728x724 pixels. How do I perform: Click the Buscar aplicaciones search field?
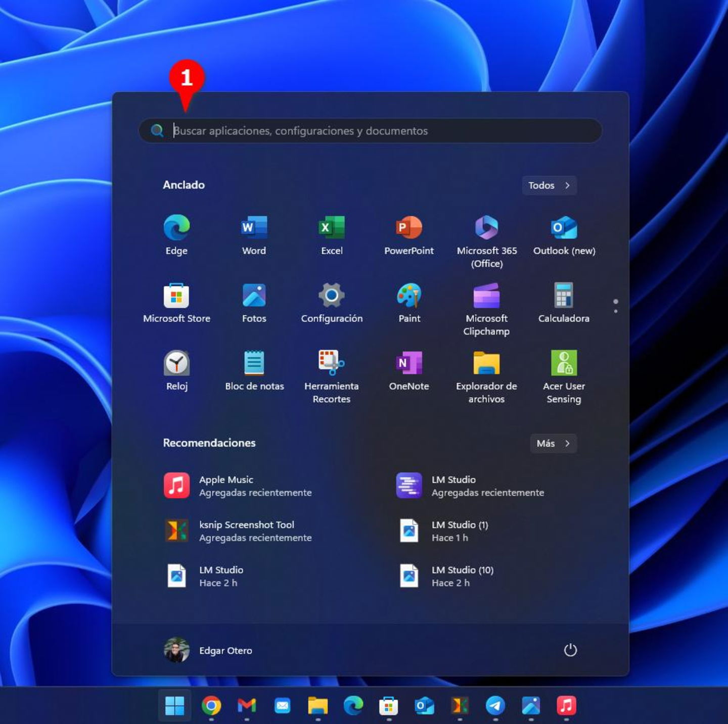370,131
